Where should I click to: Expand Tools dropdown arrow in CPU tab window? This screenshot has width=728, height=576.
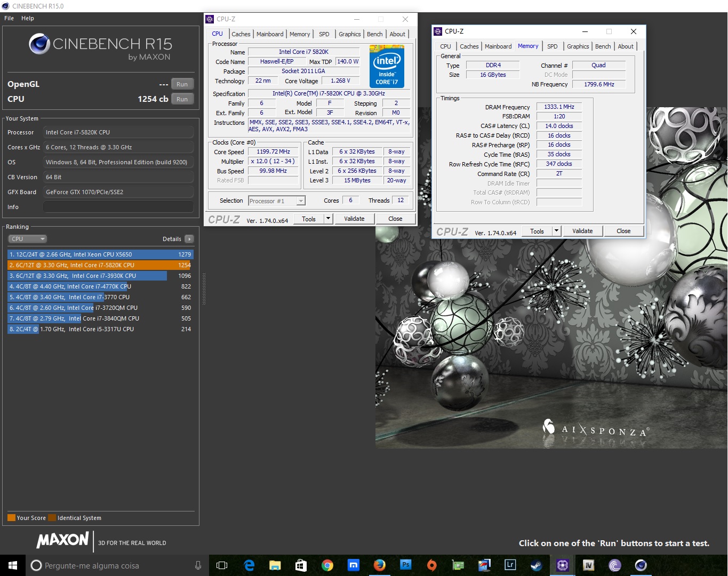[x=328, y=219]
